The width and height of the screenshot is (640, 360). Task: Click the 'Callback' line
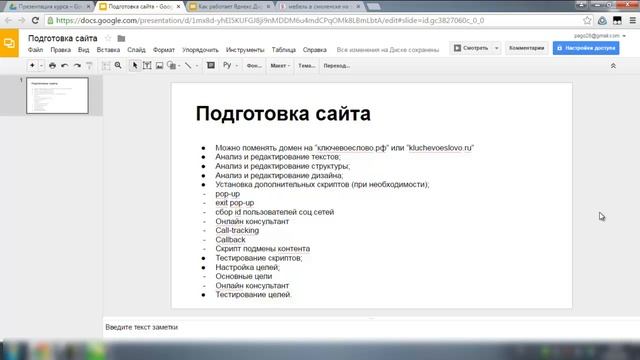click(x=230, y=240)
